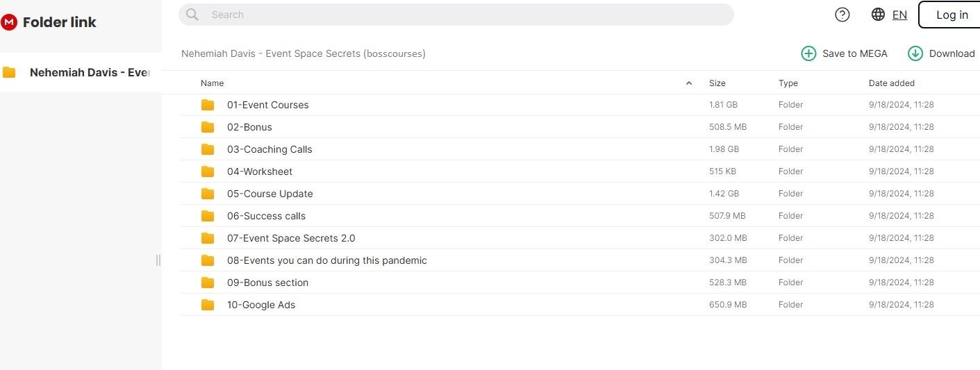The height and width of the screenshot is (370, 980).
Task: Click the globe language icon
Action: pyautogui.click(x=878, y=15)
